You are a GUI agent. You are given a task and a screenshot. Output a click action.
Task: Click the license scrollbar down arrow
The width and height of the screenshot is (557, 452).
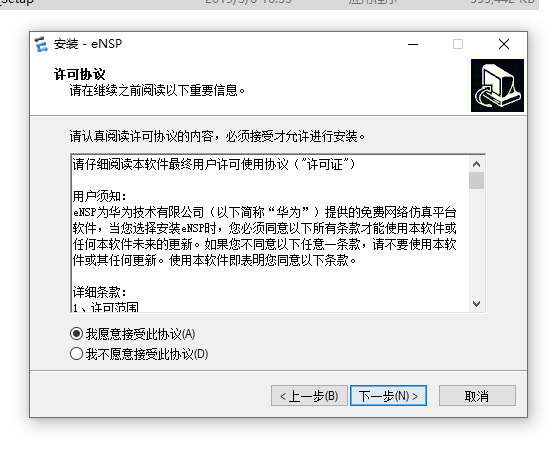476,304
